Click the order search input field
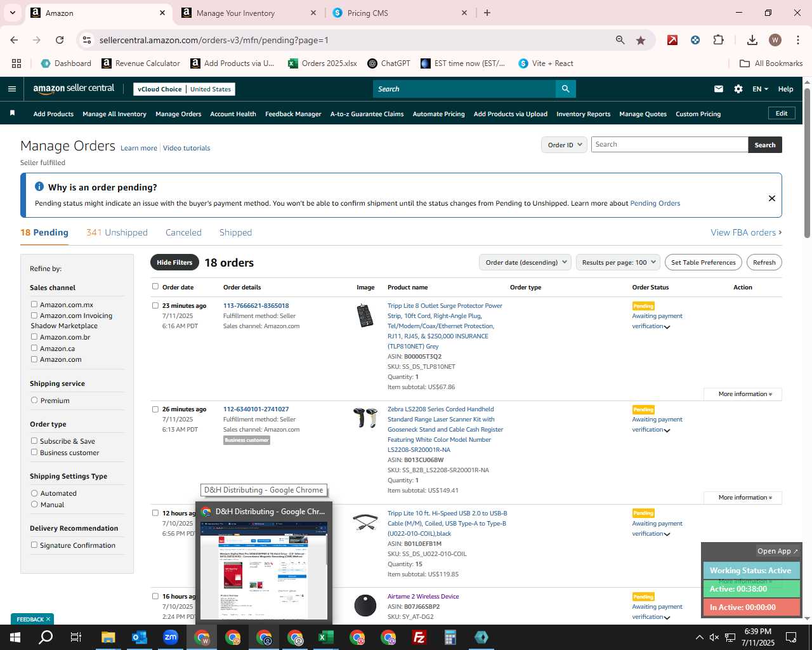 click(x=669, y=145)
